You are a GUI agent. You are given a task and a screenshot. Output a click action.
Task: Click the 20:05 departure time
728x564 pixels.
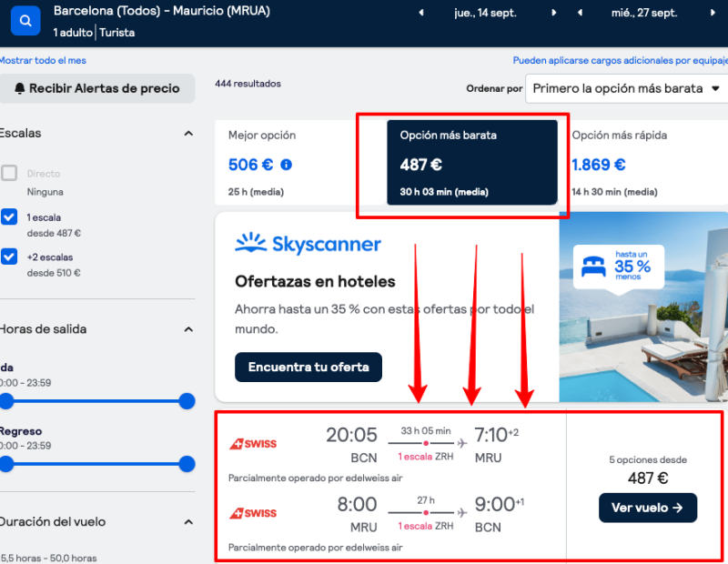pos(351,435)
